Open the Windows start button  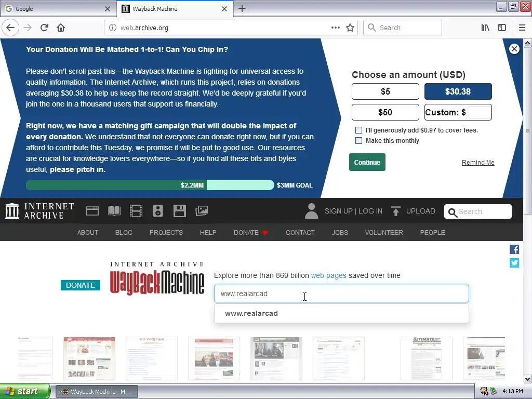(x=24, y=392)
